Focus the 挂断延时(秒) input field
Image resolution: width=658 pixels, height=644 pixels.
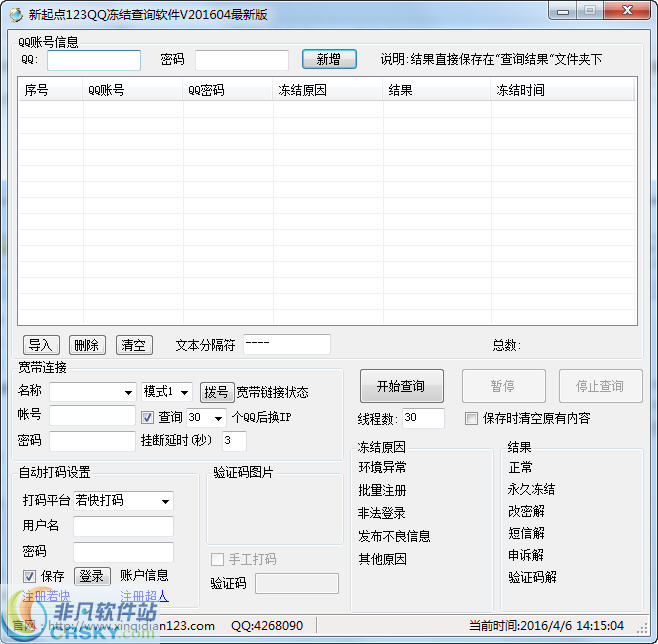tap(234, 441)
